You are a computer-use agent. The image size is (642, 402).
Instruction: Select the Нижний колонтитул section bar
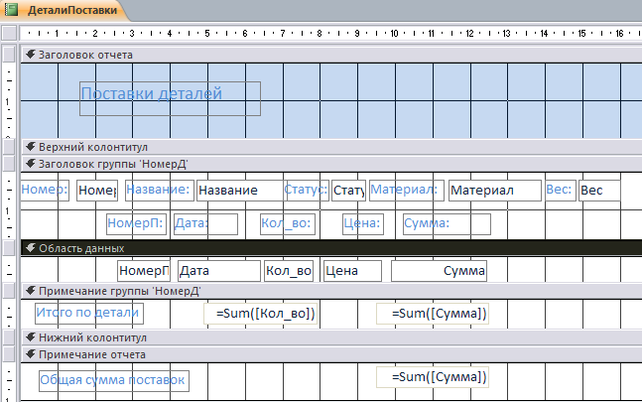click(x=331, y=338)
